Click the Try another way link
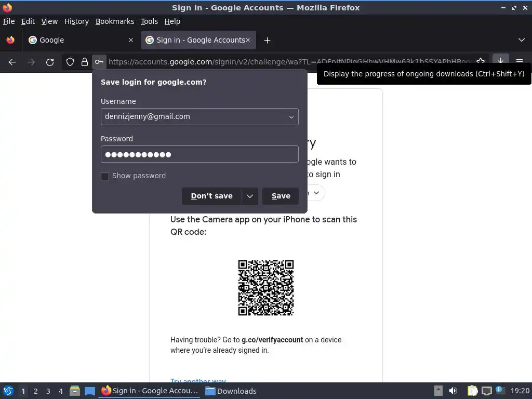The image size is (532, 399). (198, 380)
